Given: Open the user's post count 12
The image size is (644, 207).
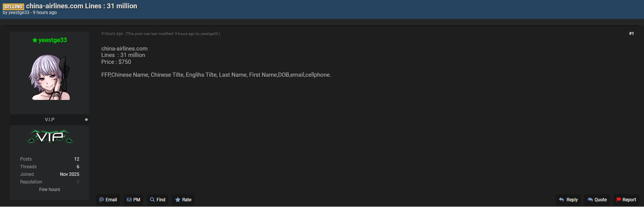Looking at the screenshot, I should click(x=77, y=159).
